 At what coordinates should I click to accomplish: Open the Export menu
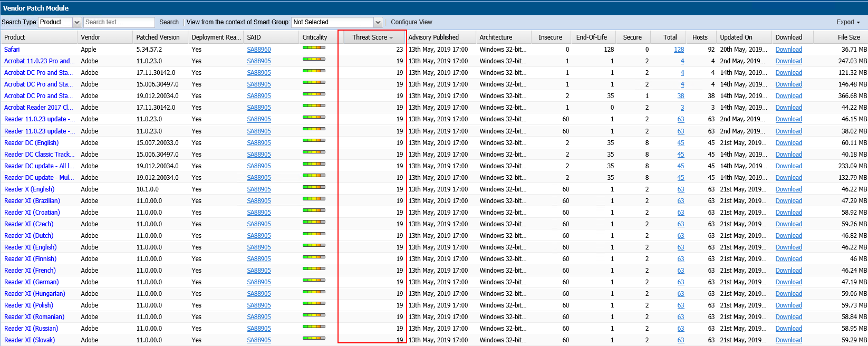[848, 22]
